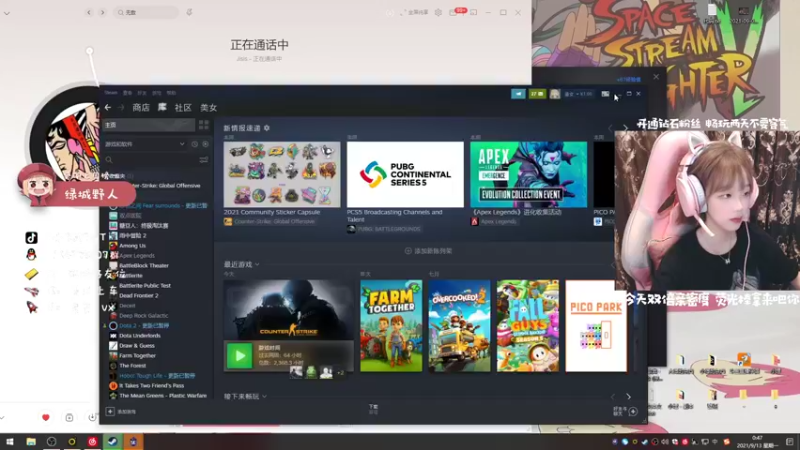800x450 pixels.
Task: Open friends and chat plus icon
Action: (x=633, y=411)
